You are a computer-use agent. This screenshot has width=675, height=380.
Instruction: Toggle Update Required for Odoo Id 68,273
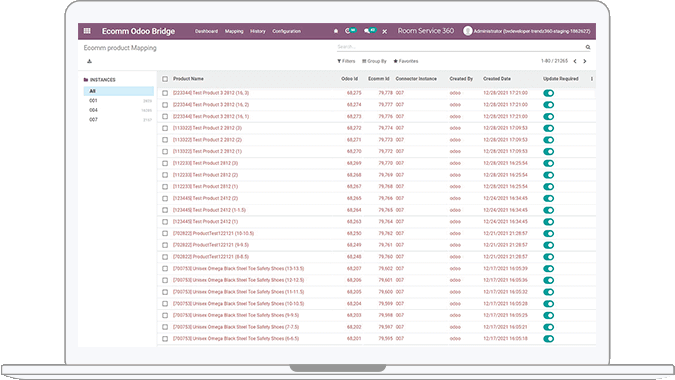[x=548, y=117]
